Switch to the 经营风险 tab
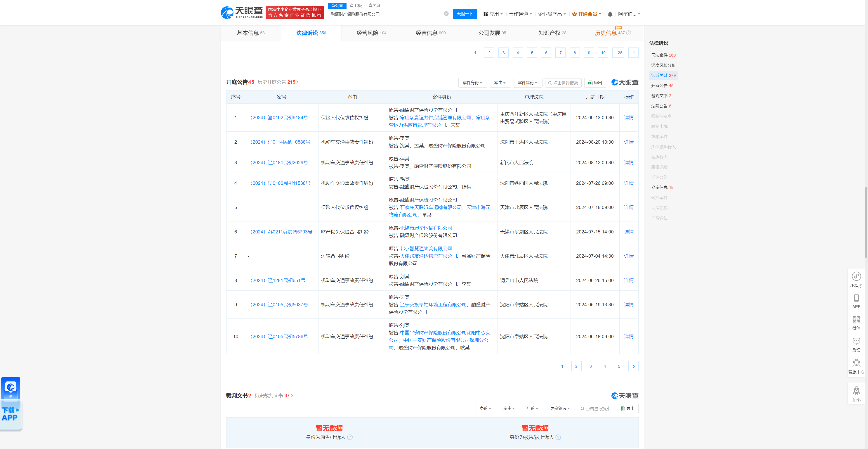This screenshot has height=449, width=868. [371, 33]
